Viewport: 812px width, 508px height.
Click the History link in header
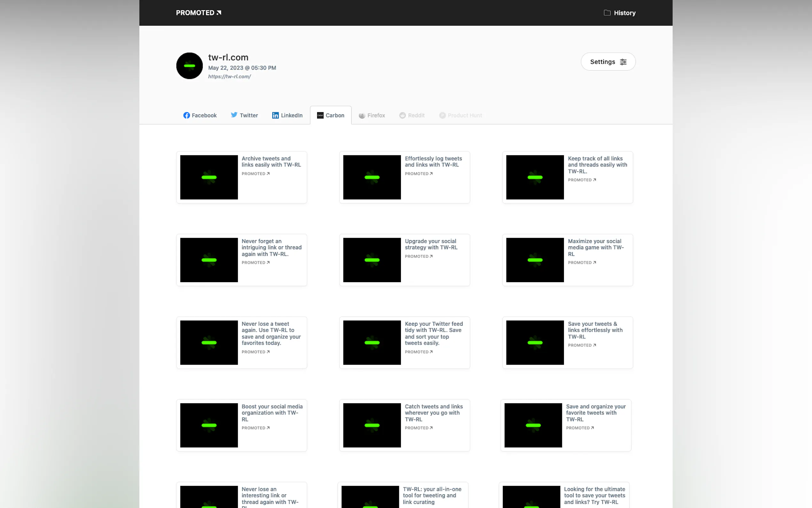(x=624, y=13)
